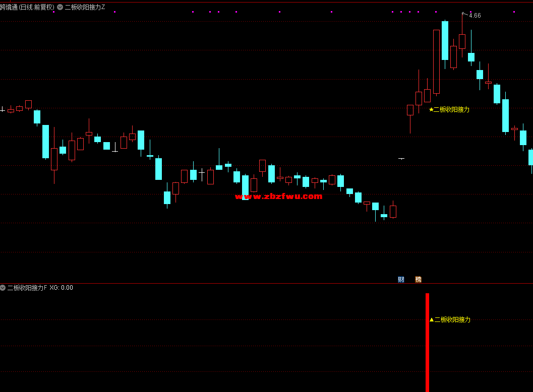Click the ▲二板收阳接力 label in the lower panel

pos(450,319)
